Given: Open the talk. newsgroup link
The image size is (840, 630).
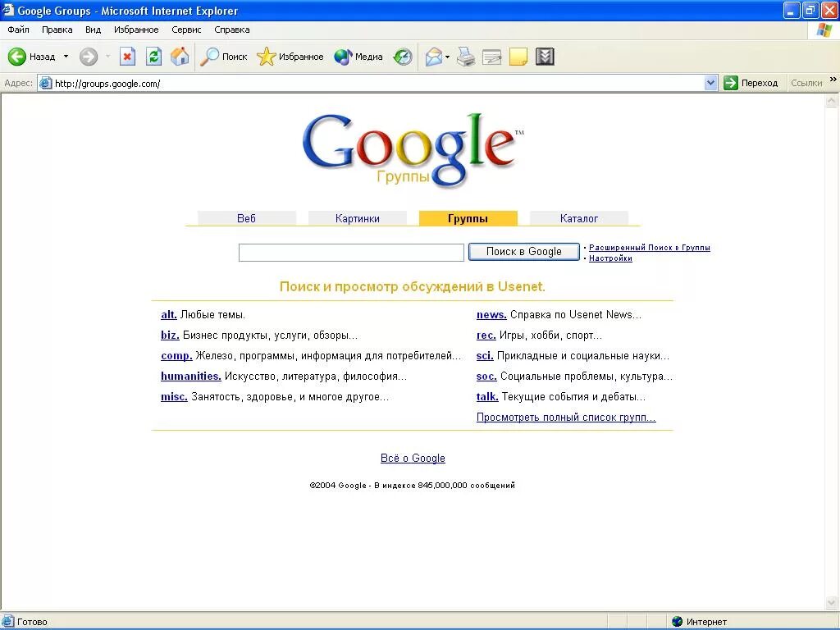Looking at the screenshot, I should [487, 397].
